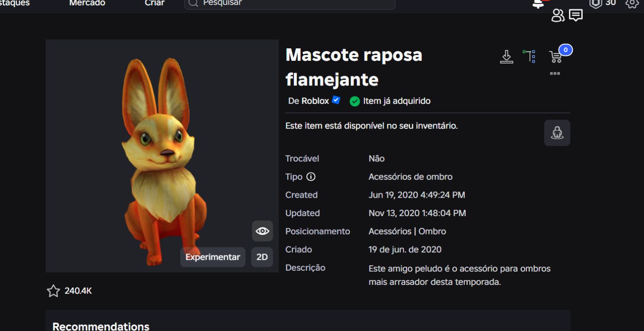
Task: Click the info icon next to Tipo
Action: click(311, 177)
